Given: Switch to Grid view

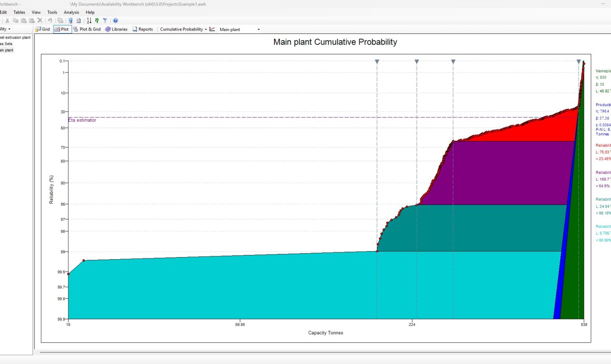Looking at the screenshot, I should 43,29.
